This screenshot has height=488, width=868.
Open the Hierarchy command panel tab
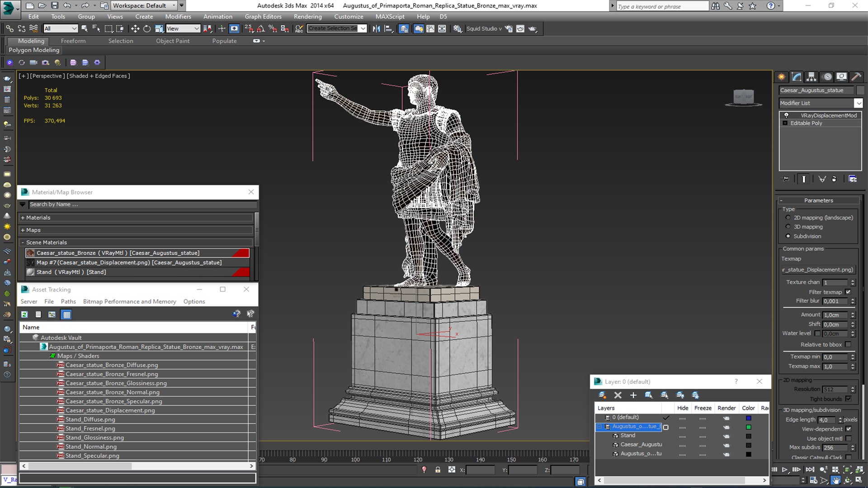(811, 77)
